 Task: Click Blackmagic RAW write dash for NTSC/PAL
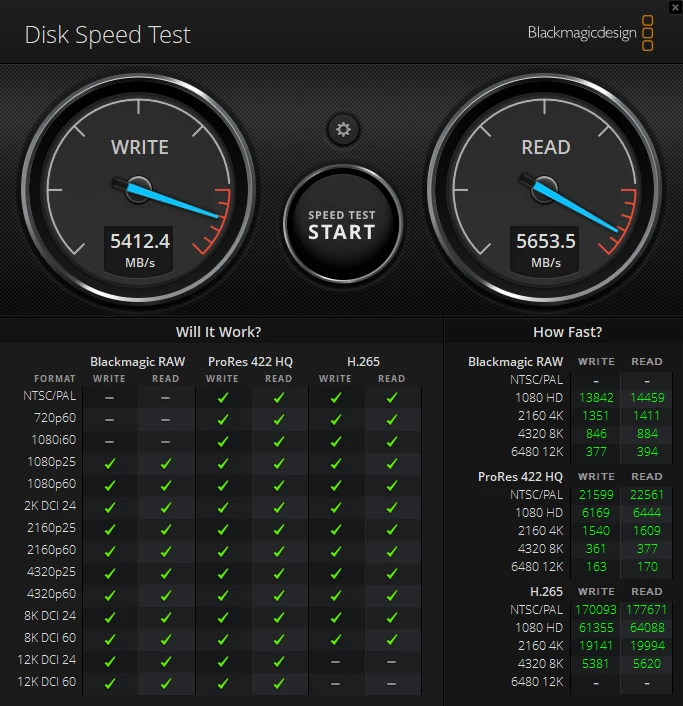109,398
